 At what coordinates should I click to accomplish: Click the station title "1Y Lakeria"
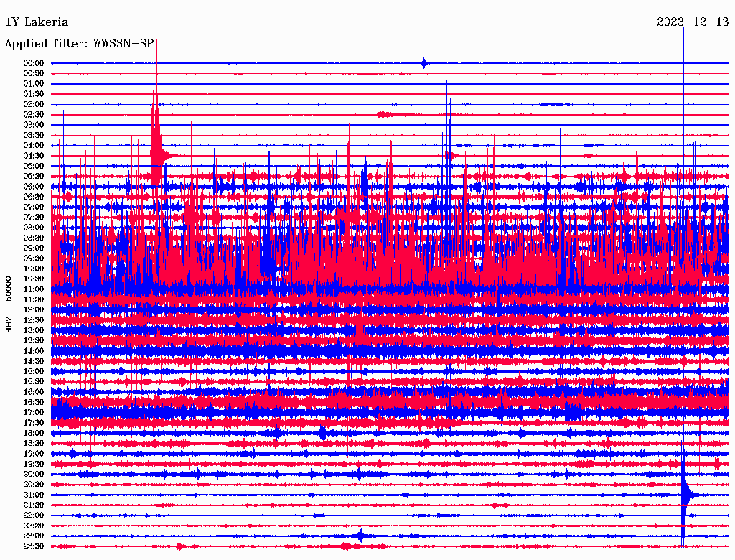[37, 22]
